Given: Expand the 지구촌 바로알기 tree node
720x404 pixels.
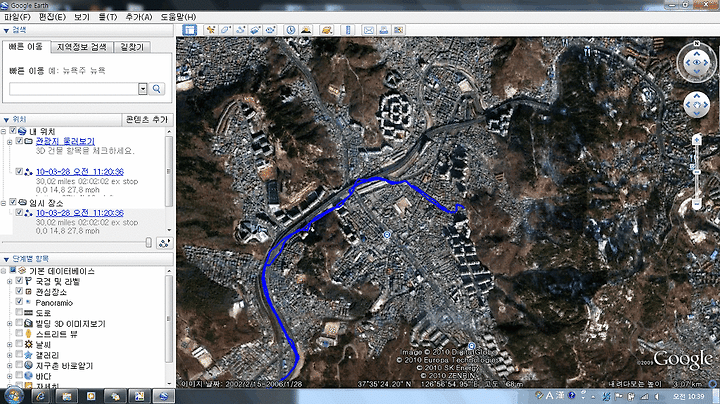Looking at the screenshot, I should coord(10,366).
